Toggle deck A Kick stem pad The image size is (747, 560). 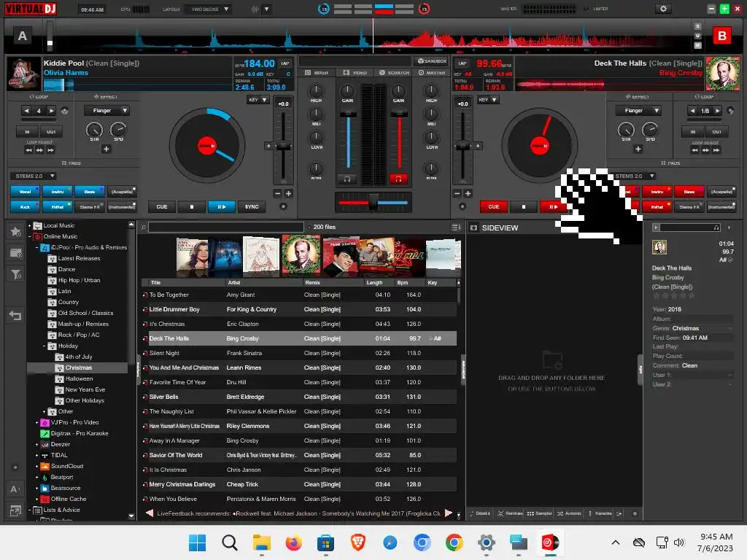(x=26, y=206)
